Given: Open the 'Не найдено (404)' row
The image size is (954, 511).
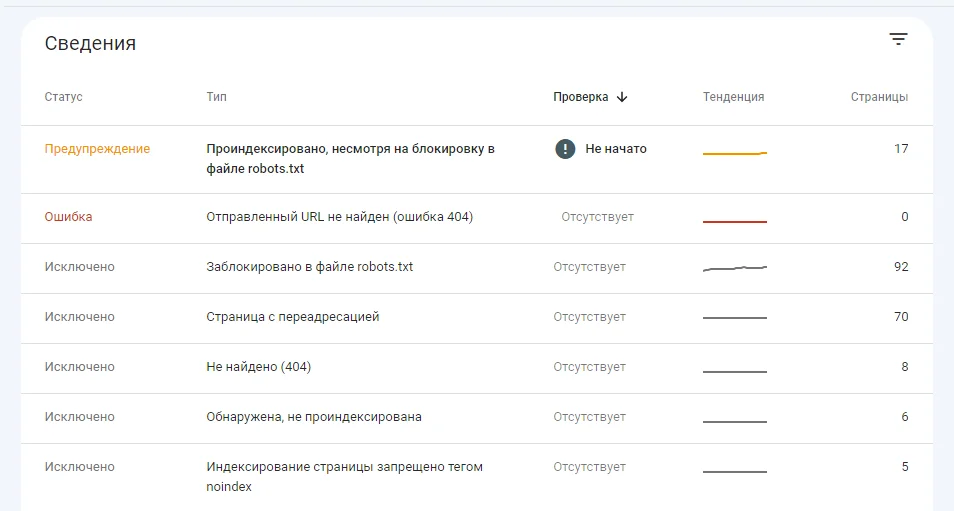Looking at the screenshot, I should point(258,367).
